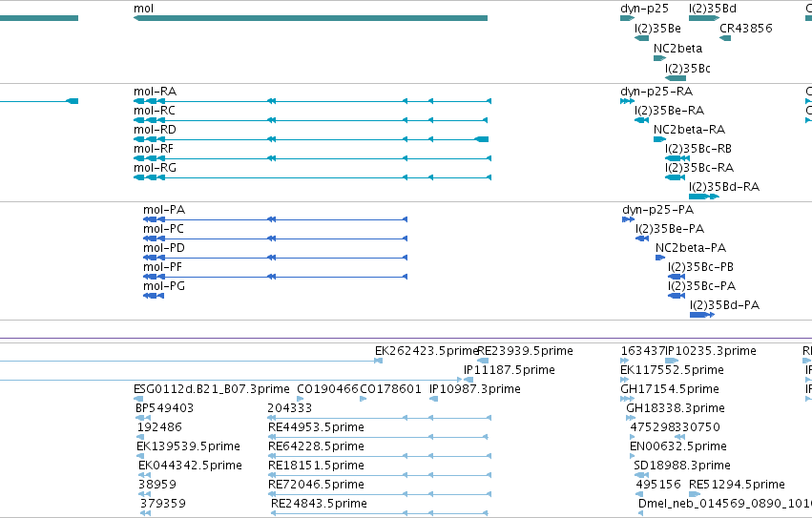Select the Dmel_neb_014569 feature label

(725, 505)
